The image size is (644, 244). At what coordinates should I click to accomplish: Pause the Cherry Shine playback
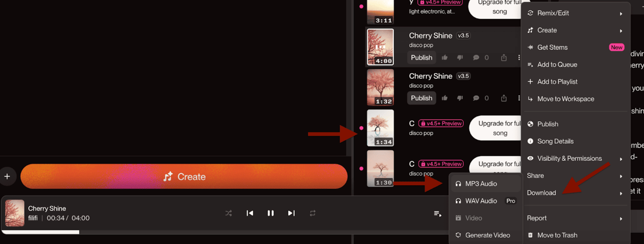[271, 213]
